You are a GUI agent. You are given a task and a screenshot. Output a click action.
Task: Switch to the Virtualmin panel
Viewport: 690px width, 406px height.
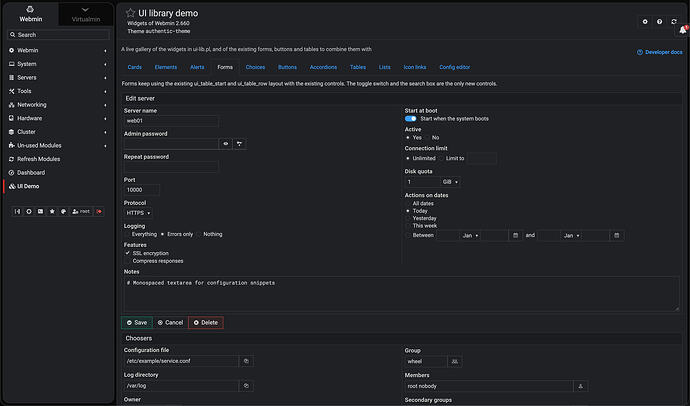pos(86,15)
